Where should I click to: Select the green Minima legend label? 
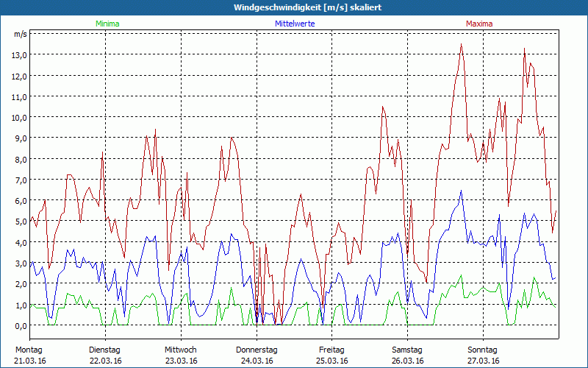tap(107, 24)
